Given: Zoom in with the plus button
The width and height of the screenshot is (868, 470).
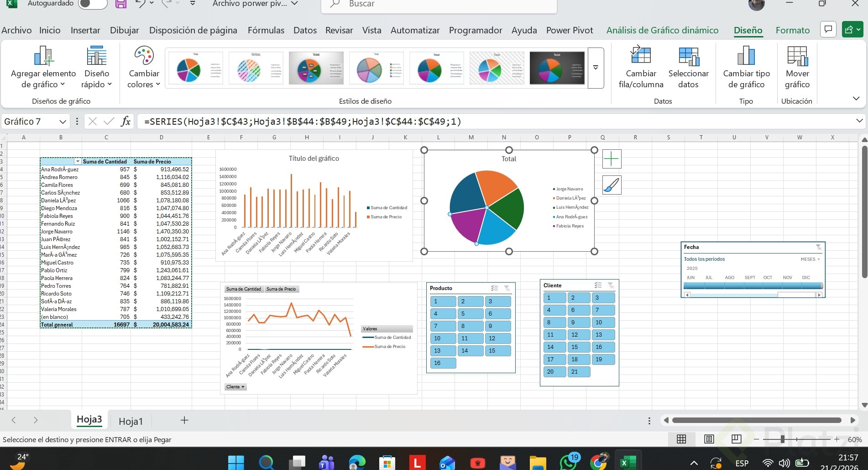Looking at the screenshot, I should 837,439.
